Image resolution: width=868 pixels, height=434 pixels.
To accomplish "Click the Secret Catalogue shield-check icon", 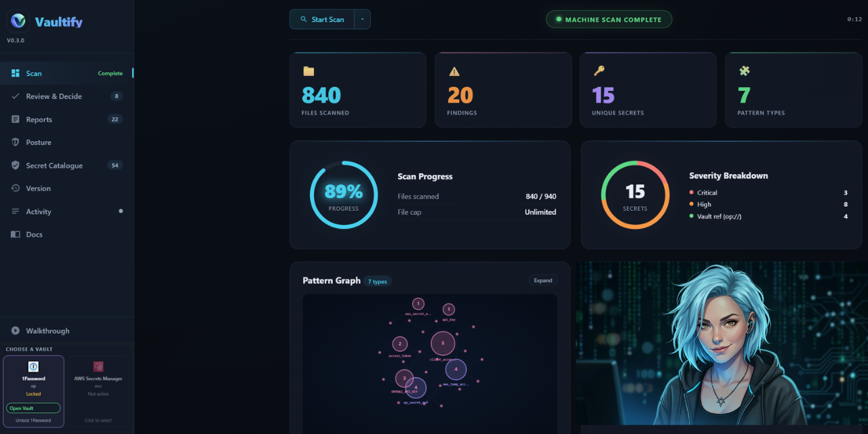I will click(15, 165).
